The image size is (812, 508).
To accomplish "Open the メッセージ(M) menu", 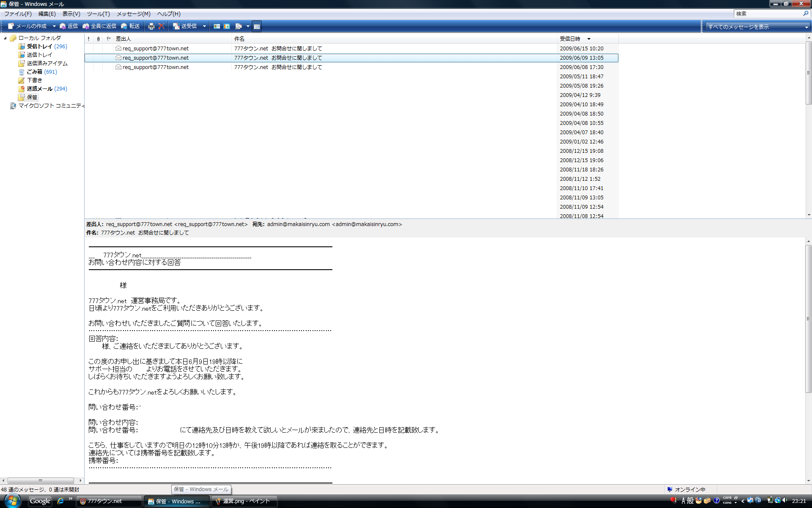I will coord(133,14).
